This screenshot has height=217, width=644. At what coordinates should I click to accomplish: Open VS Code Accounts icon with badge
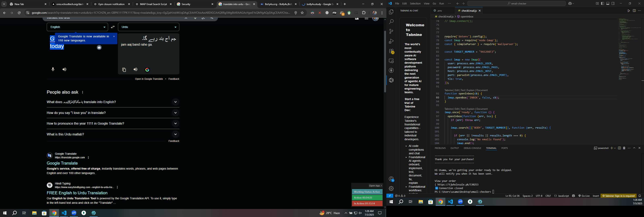click(x=391, y=179)
